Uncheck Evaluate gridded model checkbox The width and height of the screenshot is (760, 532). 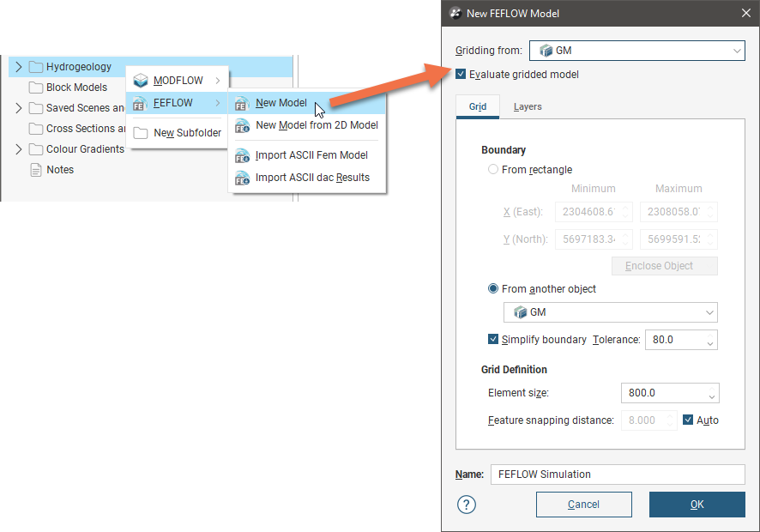tap(461, 75)
